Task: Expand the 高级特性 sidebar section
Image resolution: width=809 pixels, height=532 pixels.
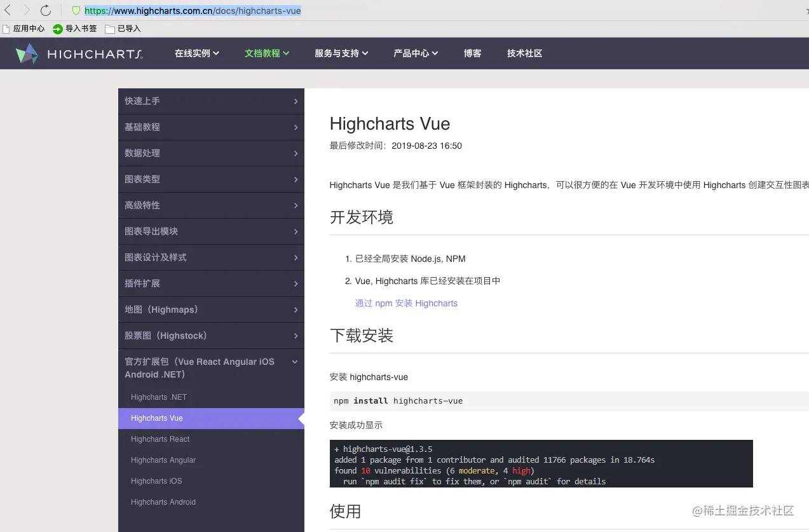Action: point(211,205)
